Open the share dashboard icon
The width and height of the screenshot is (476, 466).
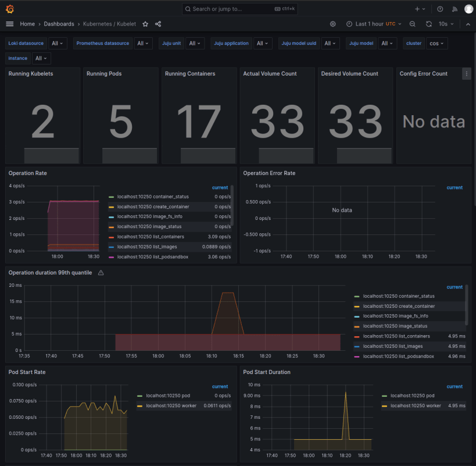coord(158,24)
